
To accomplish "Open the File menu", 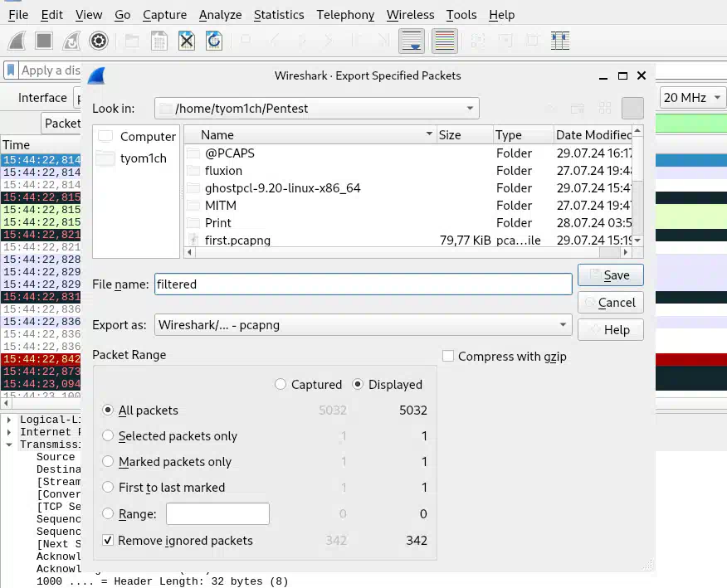I will click(x=18, y=15).
